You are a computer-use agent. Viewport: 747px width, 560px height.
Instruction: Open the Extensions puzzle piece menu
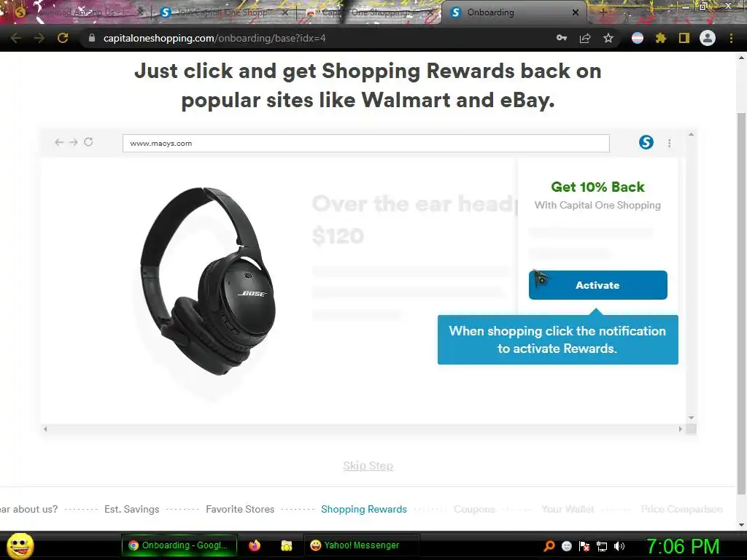[x=660, y=38]
